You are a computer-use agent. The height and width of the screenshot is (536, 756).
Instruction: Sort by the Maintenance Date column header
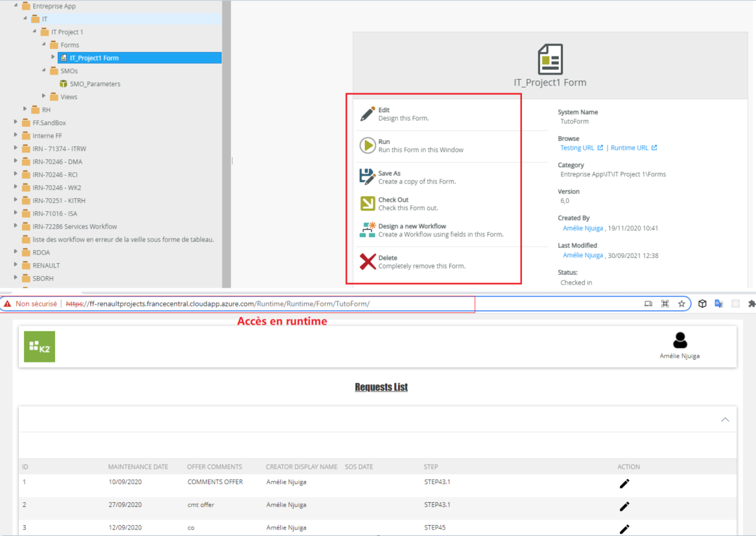[x=138, y=467]
